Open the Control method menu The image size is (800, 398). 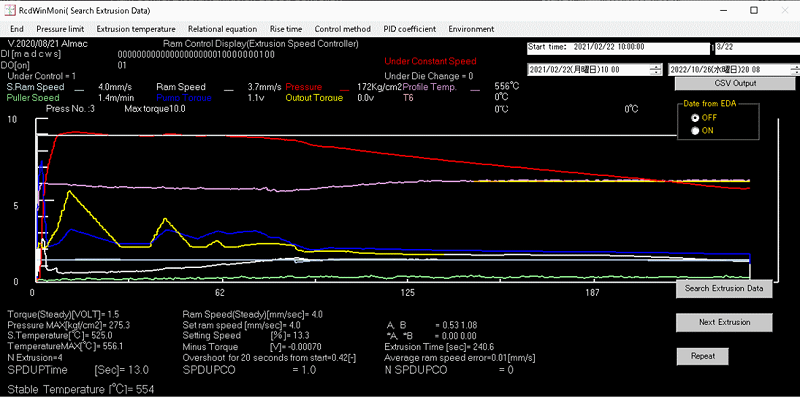342,29
